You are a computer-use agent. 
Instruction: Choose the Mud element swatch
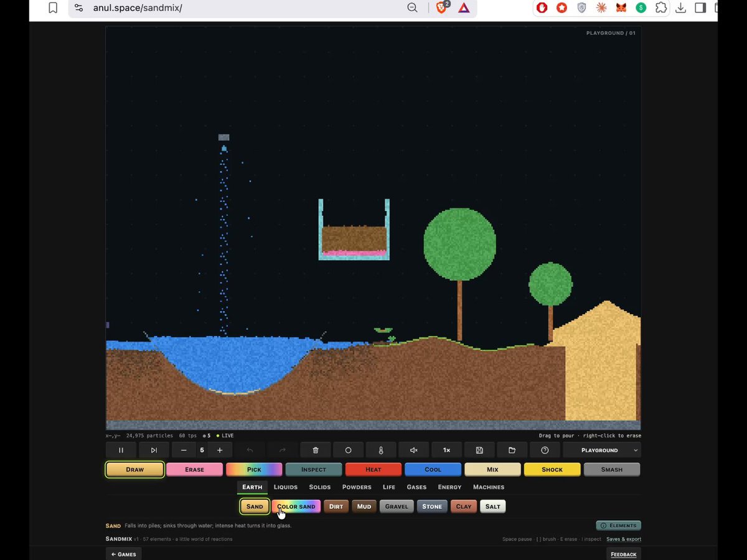(x=364, y=506)
